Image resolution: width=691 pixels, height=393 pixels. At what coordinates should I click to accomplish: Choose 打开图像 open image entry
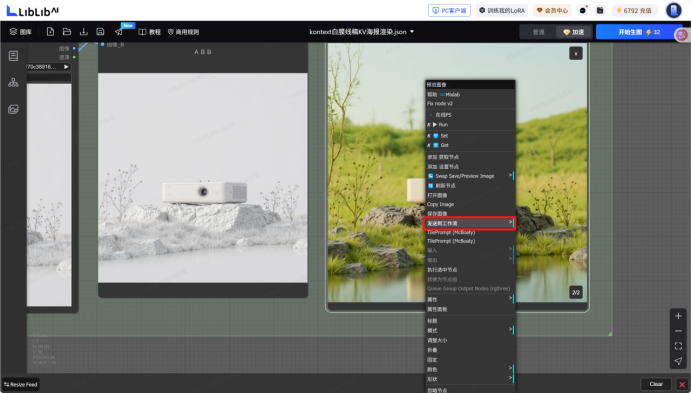[x=470, y=195]
